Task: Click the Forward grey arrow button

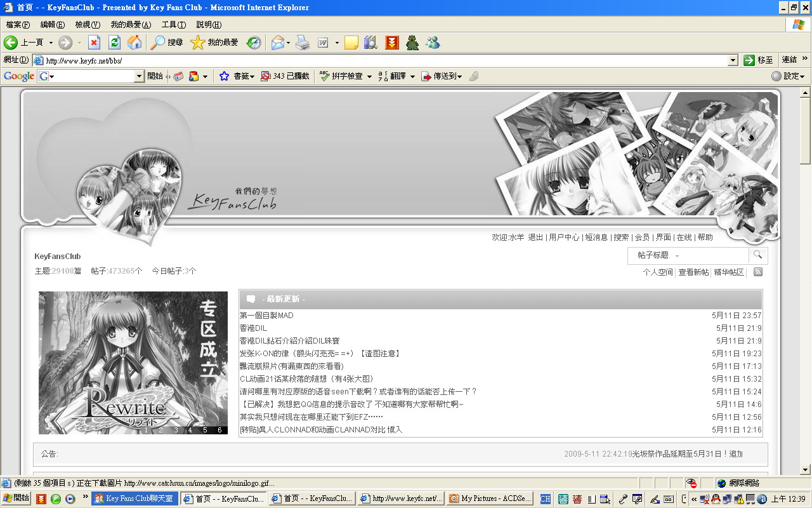Action: [x=65, y=43]
